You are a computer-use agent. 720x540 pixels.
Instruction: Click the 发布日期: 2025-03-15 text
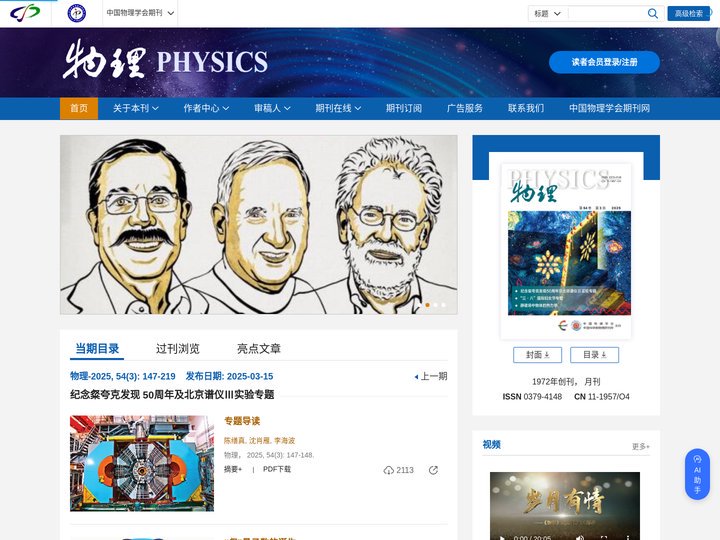pos(229,377)
